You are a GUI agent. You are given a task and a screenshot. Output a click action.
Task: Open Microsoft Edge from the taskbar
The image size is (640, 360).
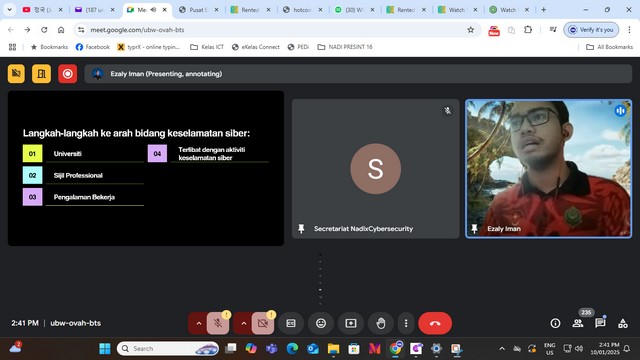tap(292, 349)
